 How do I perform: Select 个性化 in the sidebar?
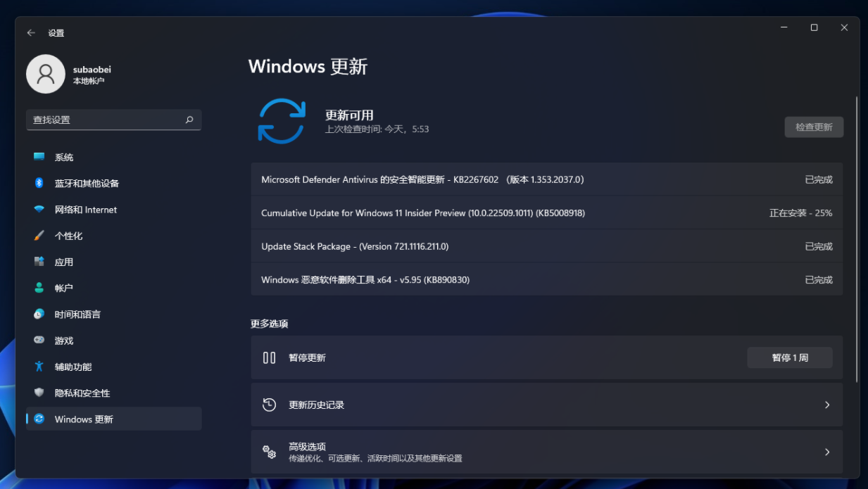click(x=114, y=236)
